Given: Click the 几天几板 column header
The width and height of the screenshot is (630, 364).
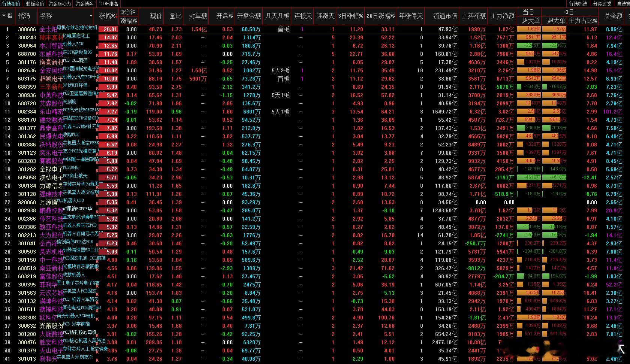Looking at the screenshot, I should coord(277,16).
